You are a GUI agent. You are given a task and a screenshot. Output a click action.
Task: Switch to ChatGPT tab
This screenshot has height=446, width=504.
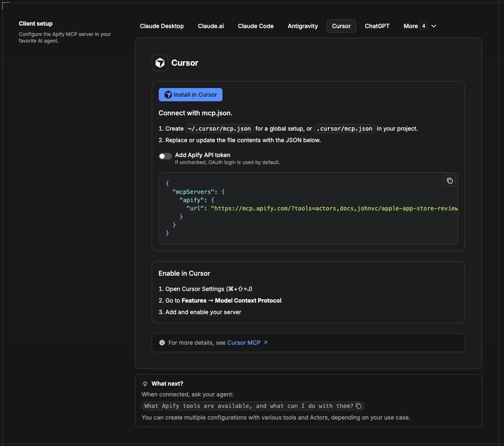point(377,26)
